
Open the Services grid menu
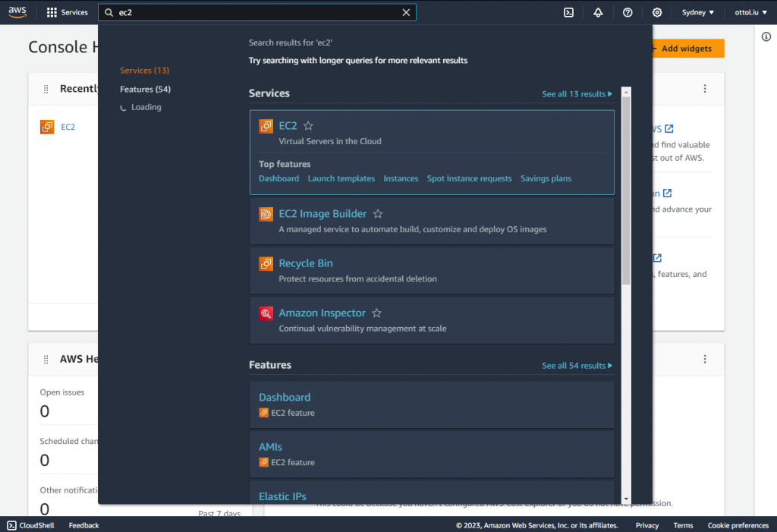coord(67,12)
